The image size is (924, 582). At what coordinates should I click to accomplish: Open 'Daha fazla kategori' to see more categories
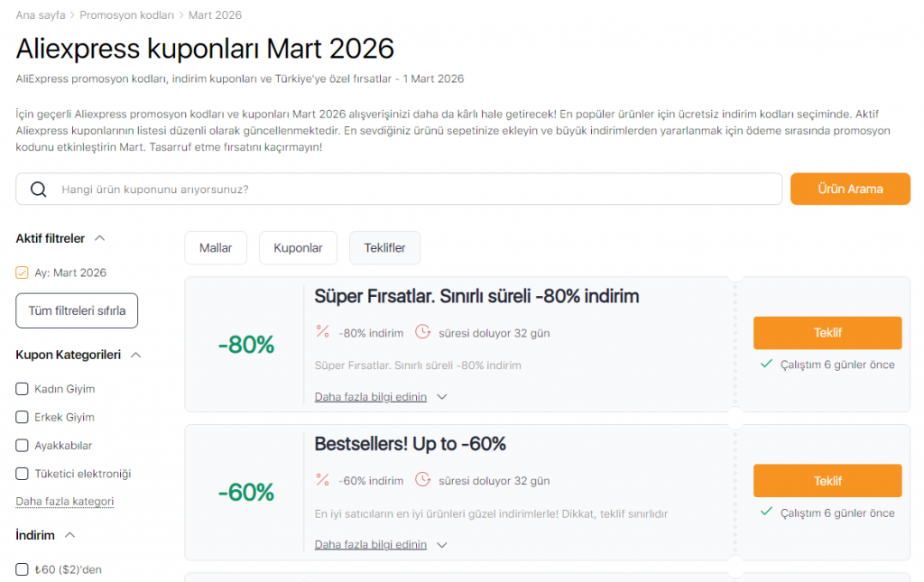pos(64,501)
